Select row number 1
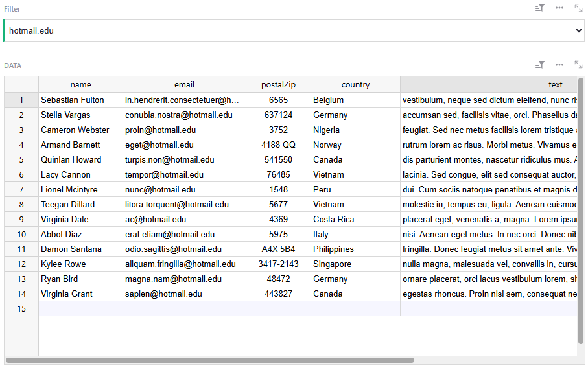Screen dimensions: 588x370 click(21, 100)
